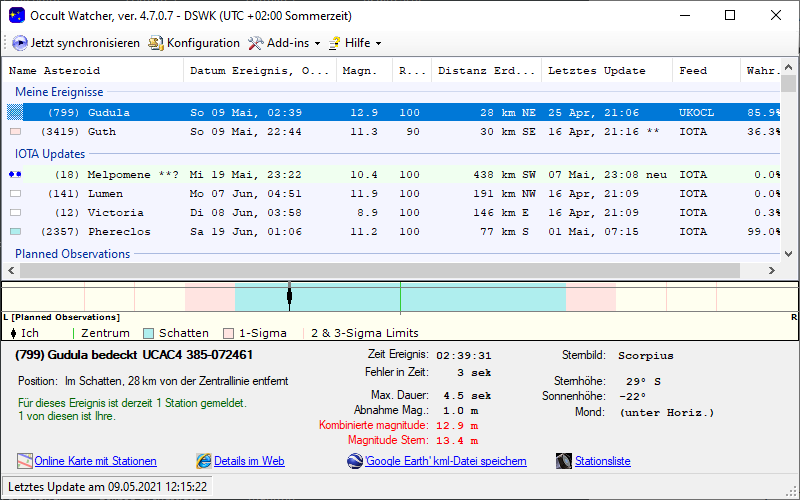Open the Hilfe dropdown arrow
The width and height of the screenshot is (800, 500).
point(378,44)
